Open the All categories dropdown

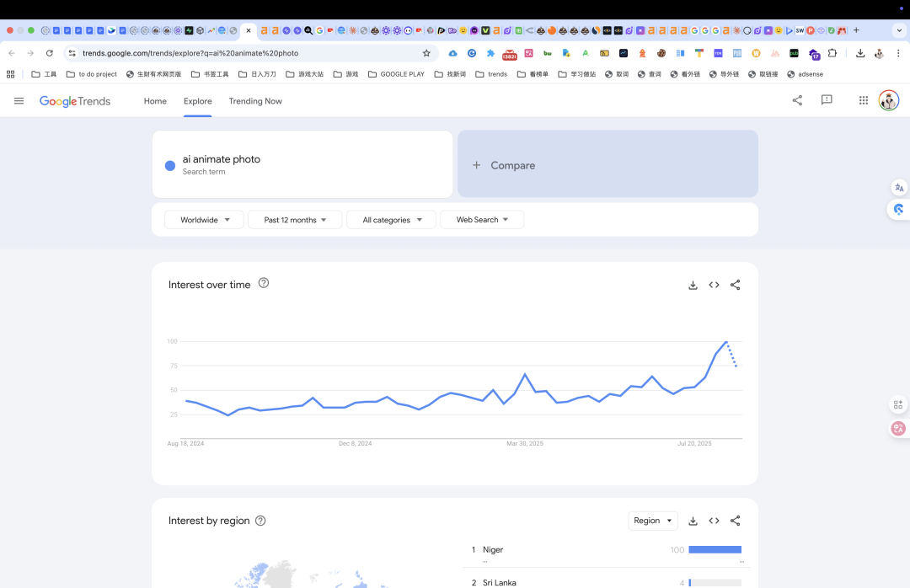tap(391, 219)
